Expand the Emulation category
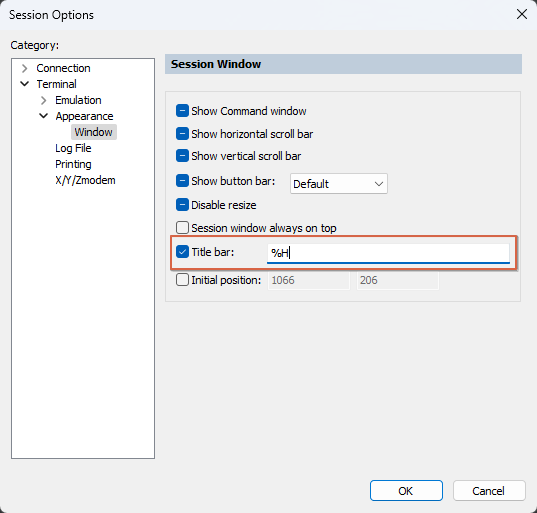The width and height of the screenshot is (537, 513). click(43, 100)
